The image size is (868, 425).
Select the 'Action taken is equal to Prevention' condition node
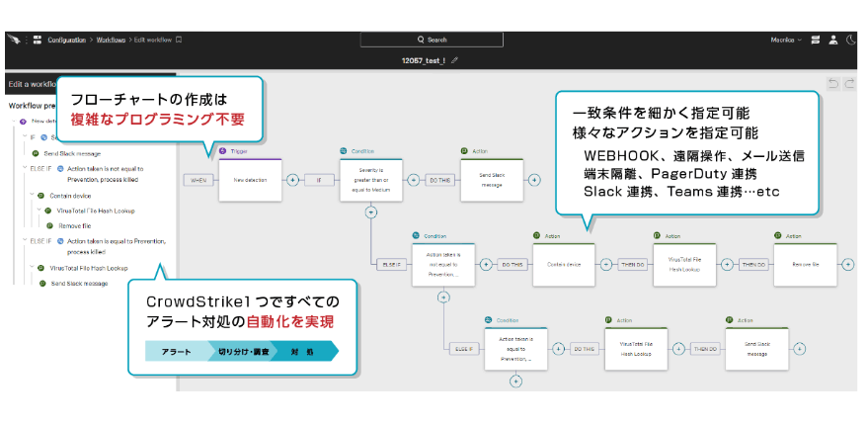[x=515, y=349]
